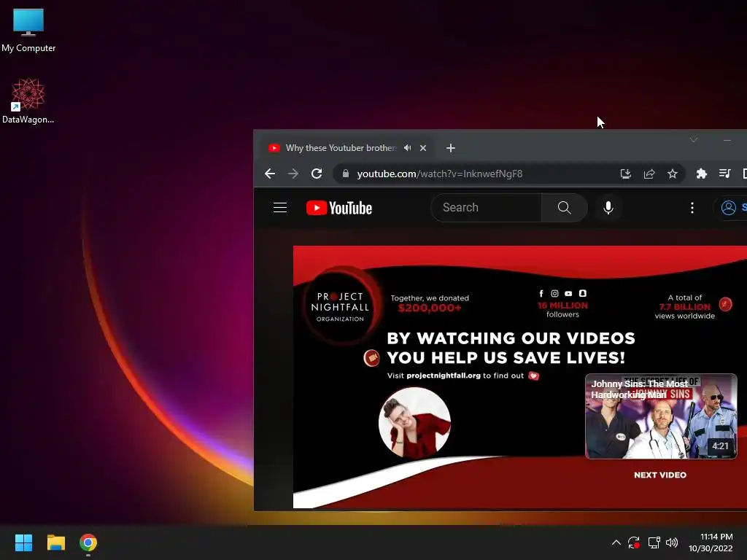Click the site lock icon in address bar
747x560 pixels.
(x=346, y=174)
